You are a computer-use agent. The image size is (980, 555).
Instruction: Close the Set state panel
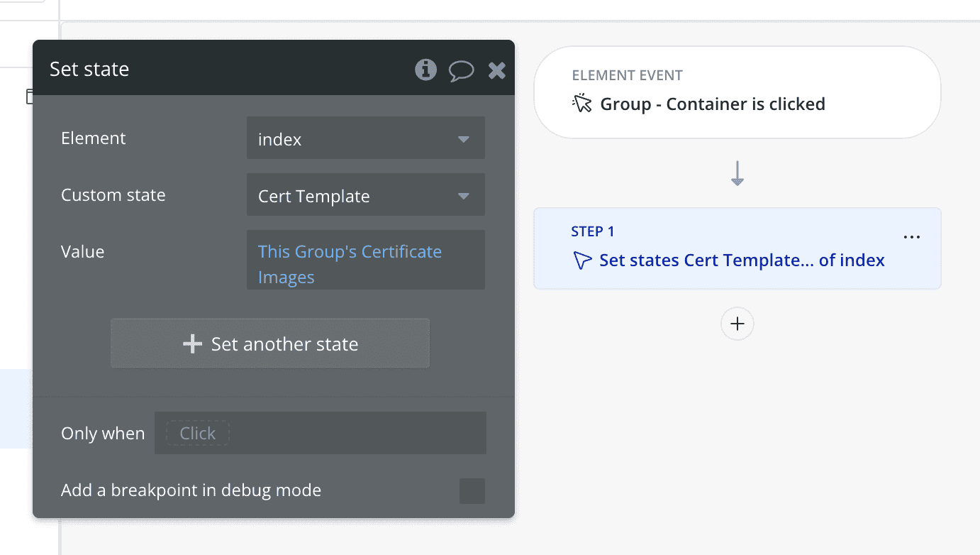click(497, 70)
